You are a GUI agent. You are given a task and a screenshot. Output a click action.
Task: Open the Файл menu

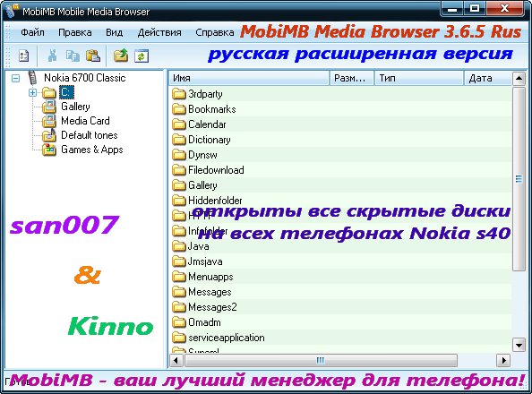[32, 32]
